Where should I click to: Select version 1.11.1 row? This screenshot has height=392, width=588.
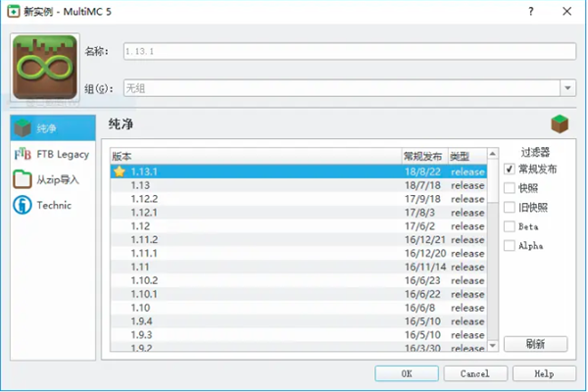tap(299, 253)
